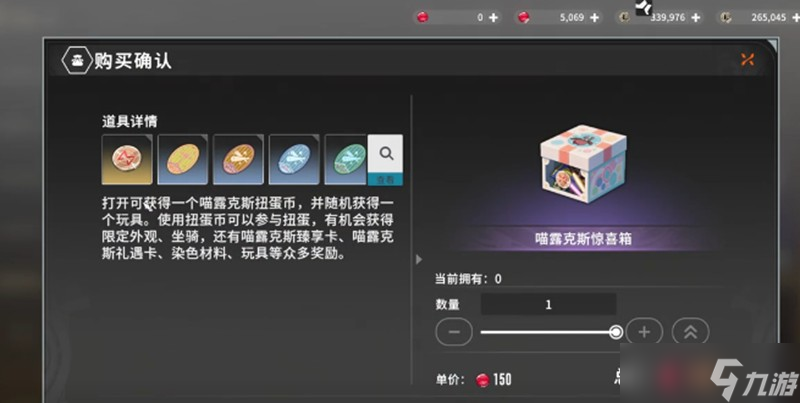Image resolution: width=800 pixels, height=403 pixels.
Task: Click the red gem beside price 150
Action: click(x=482, y=379)
